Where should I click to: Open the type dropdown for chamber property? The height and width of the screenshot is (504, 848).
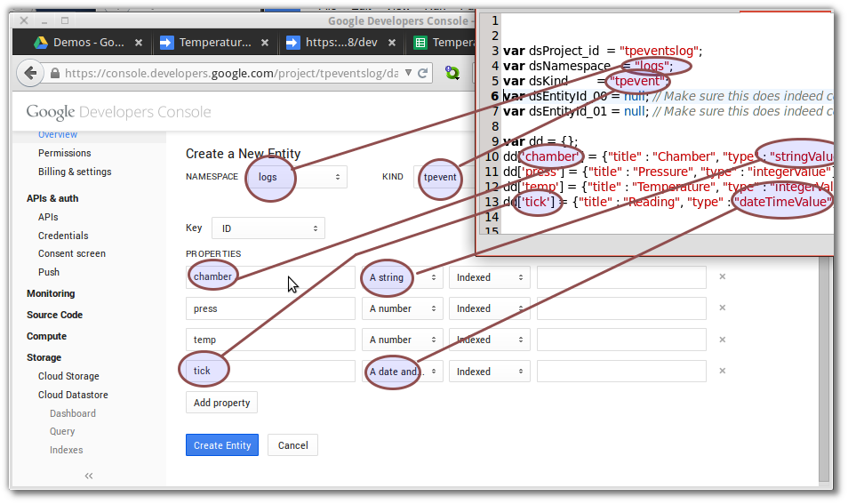coord(403,277)
